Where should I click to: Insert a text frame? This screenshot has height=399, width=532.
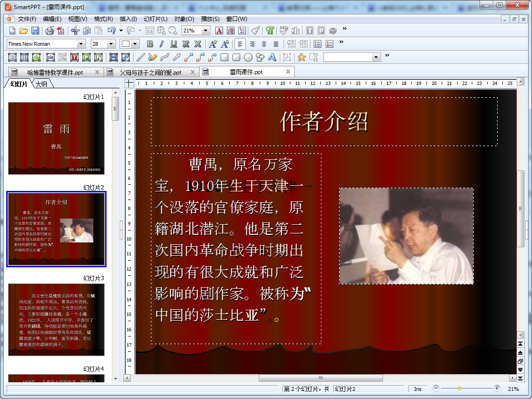coord(12,57)
